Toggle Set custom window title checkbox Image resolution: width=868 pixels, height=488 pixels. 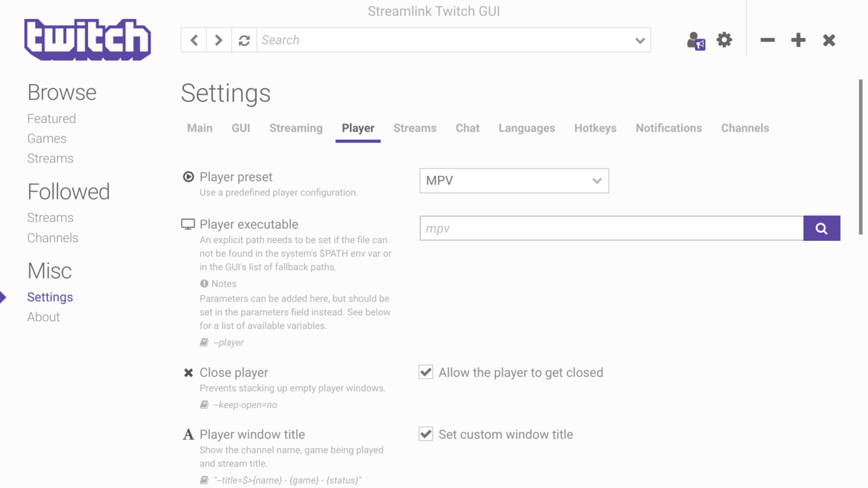tap(426, 434)
